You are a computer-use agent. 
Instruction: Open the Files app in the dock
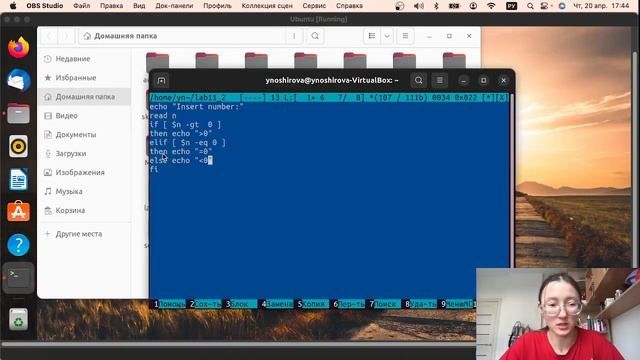[x=18, y=113]
